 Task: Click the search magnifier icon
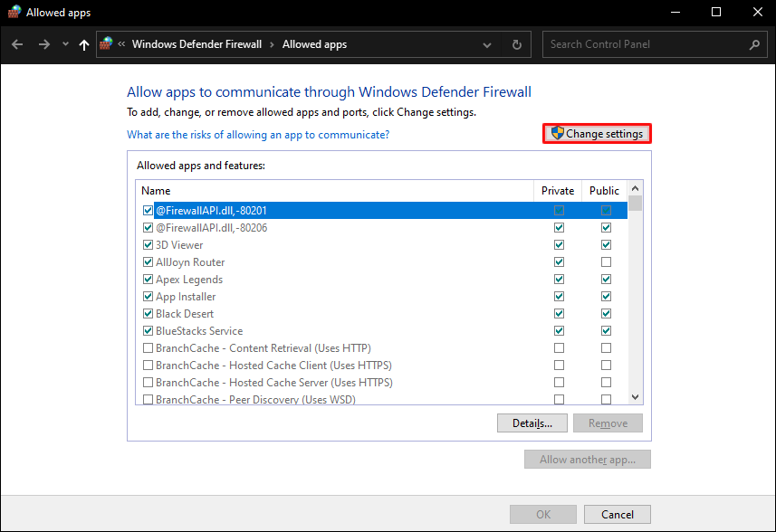(755, 44)
